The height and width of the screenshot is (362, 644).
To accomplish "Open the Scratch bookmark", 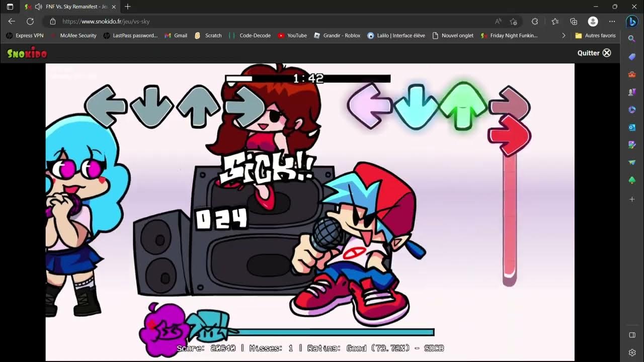I will (x=208, y=35).
